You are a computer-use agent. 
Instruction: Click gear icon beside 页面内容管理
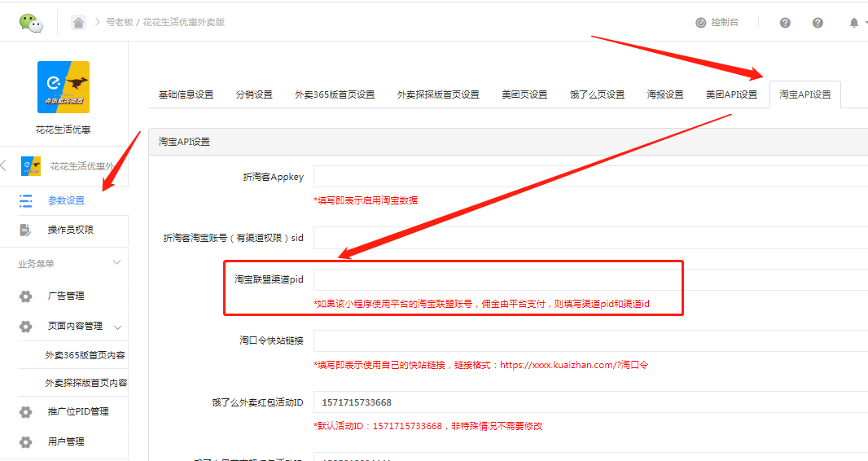click(x=25, y=327)
